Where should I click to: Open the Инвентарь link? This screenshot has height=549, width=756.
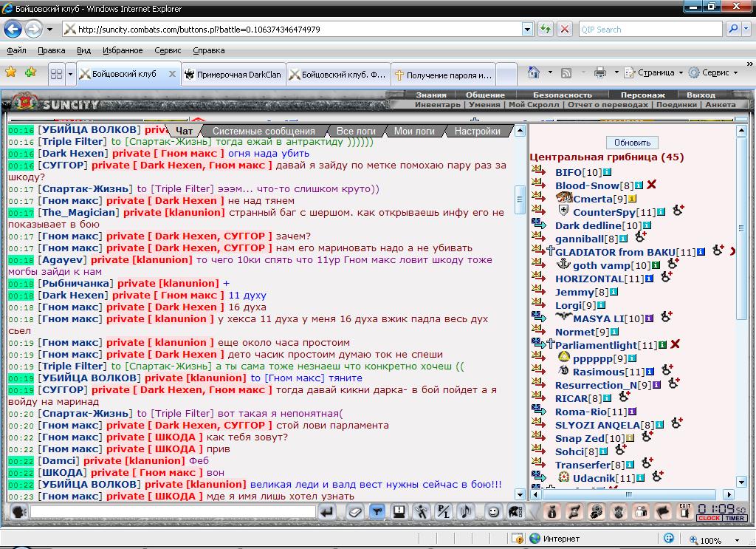[437, 104]
